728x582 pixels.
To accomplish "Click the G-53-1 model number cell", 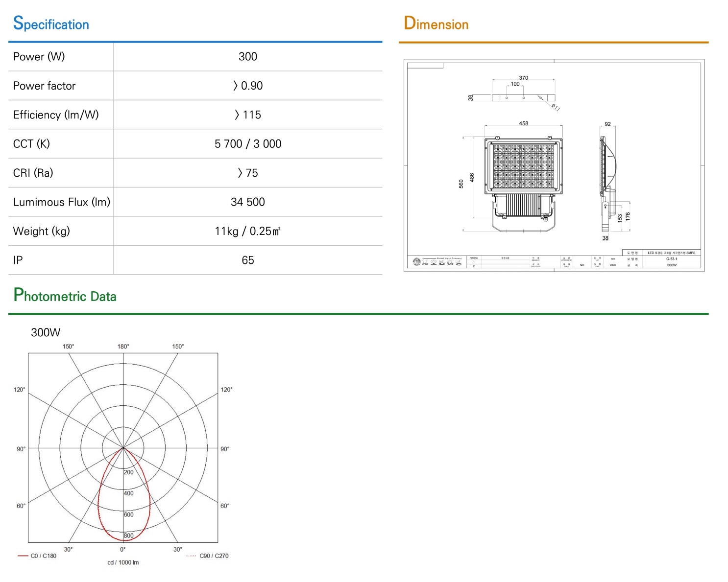I will tap(672, 259).
